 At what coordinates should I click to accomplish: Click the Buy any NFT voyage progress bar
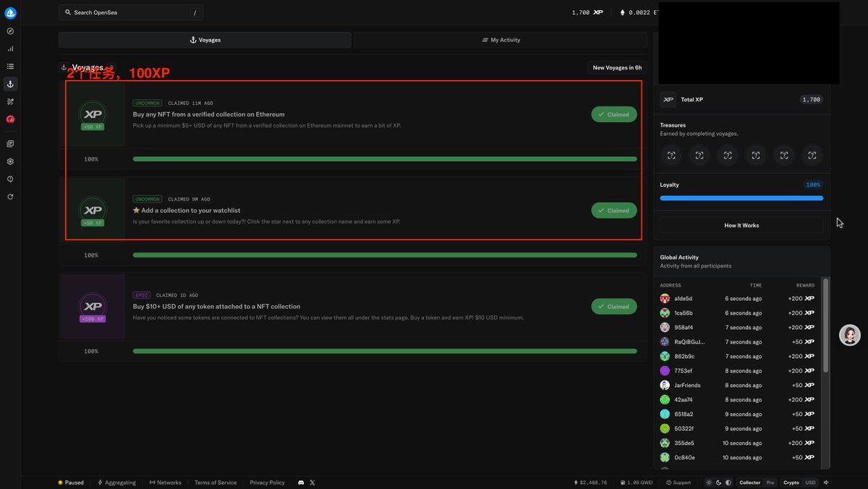385,159
